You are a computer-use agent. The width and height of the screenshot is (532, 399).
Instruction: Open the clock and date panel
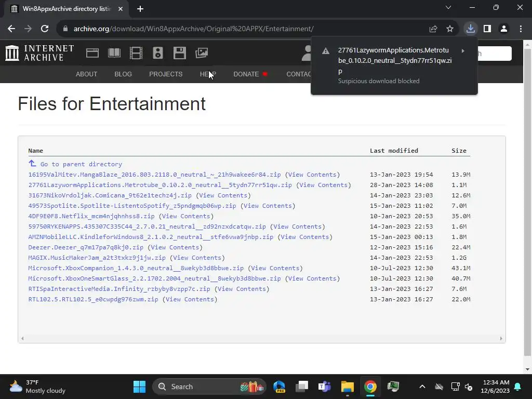coord(495,387)
